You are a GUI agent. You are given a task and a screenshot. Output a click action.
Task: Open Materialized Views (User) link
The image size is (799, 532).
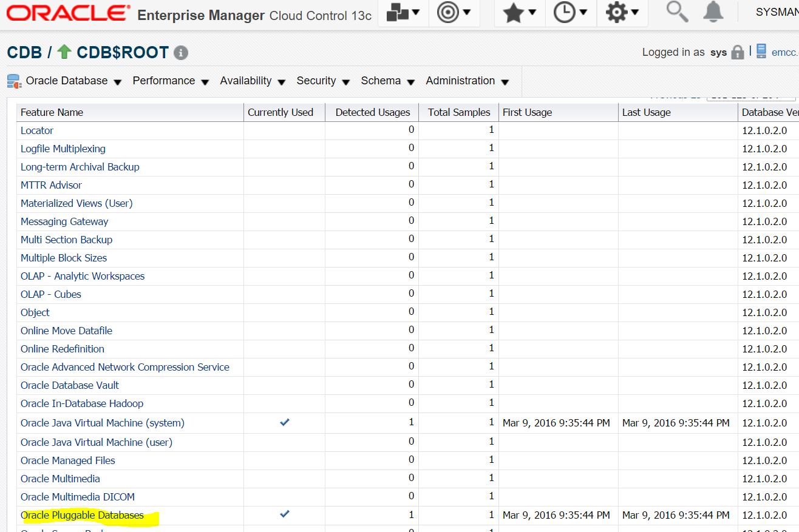click(76, 203)
